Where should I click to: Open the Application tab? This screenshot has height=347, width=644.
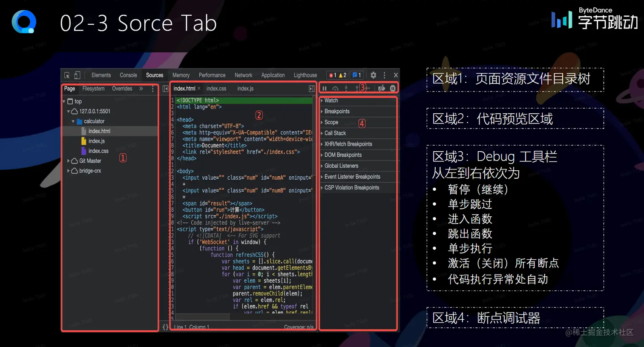tap(273, 75)
